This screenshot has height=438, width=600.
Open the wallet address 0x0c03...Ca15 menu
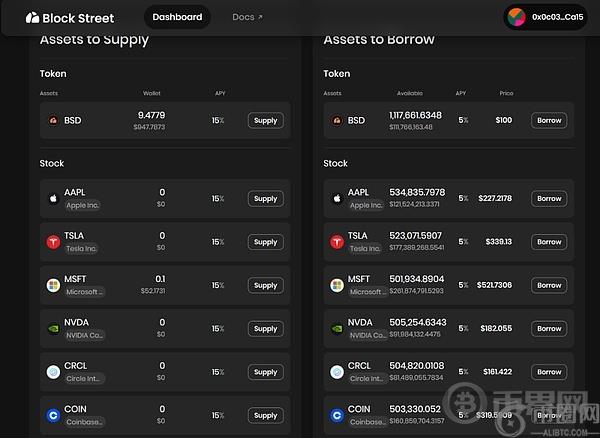click(546, 17)
